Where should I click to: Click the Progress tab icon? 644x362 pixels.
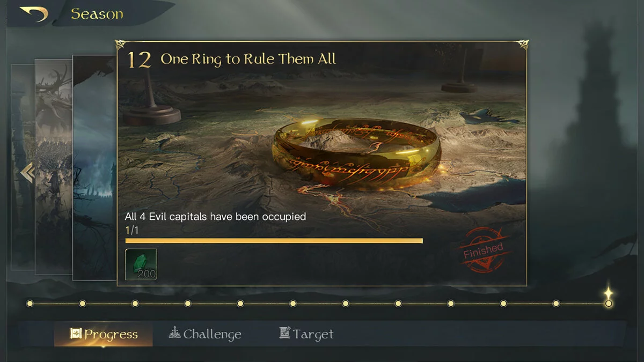tap(76, 334)
